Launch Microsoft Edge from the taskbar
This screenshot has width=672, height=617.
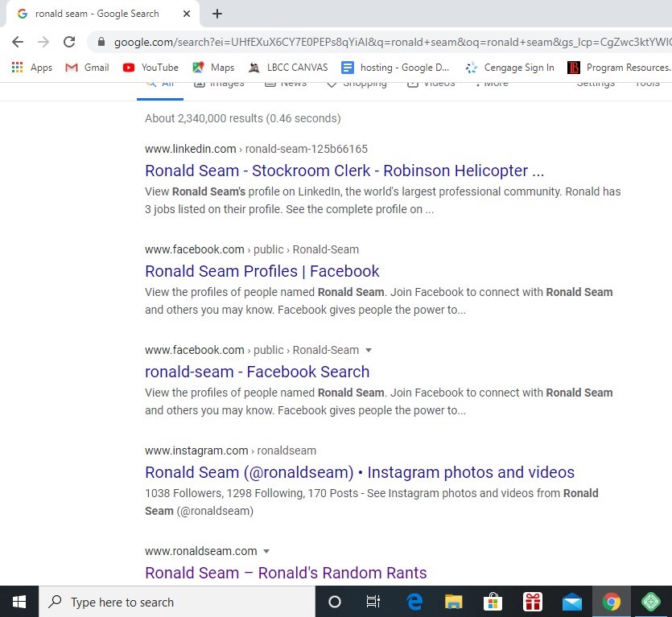coord(414,602)
